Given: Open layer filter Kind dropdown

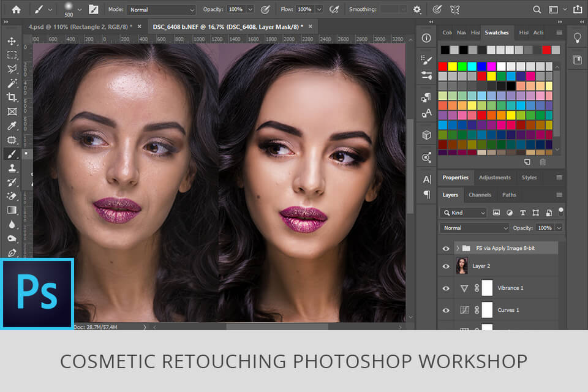Looking at the screenshot, I should [x=464, y=213].
